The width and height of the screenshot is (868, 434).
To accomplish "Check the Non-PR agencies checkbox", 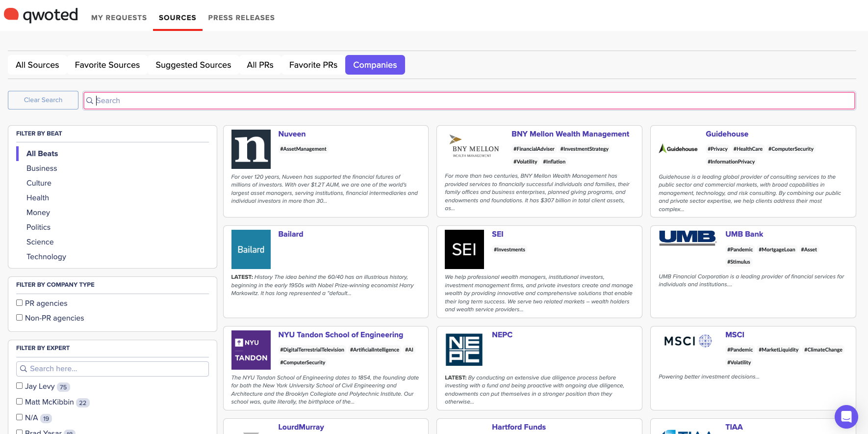I will [20, 318].
